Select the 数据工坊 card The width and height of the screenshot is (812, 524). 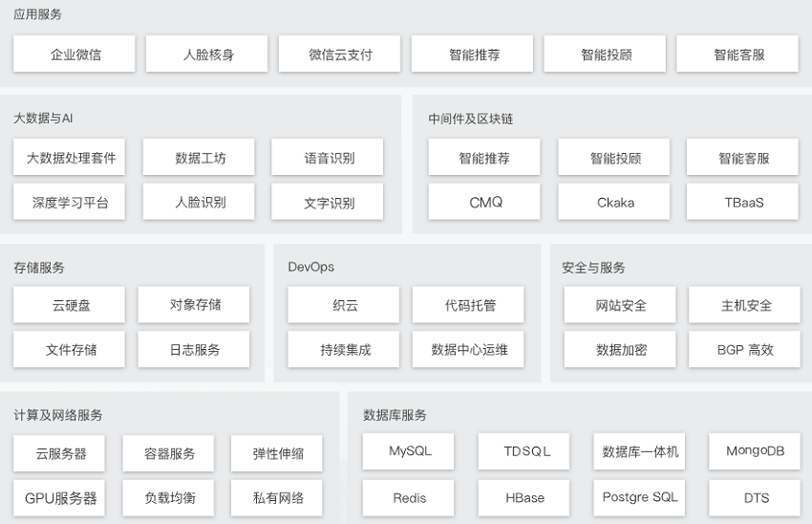(199, 157)
